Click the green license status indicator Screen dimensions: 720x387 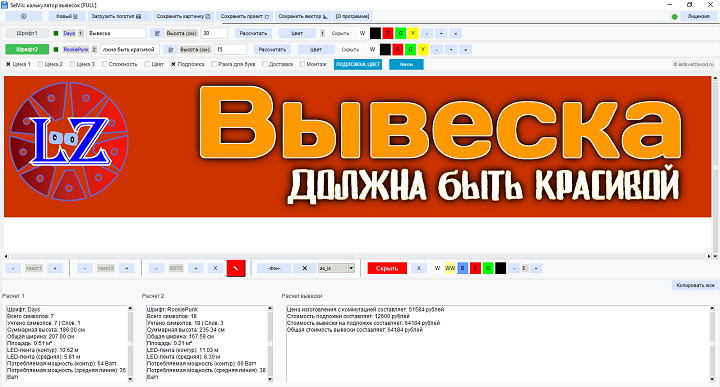coord(675,17)
